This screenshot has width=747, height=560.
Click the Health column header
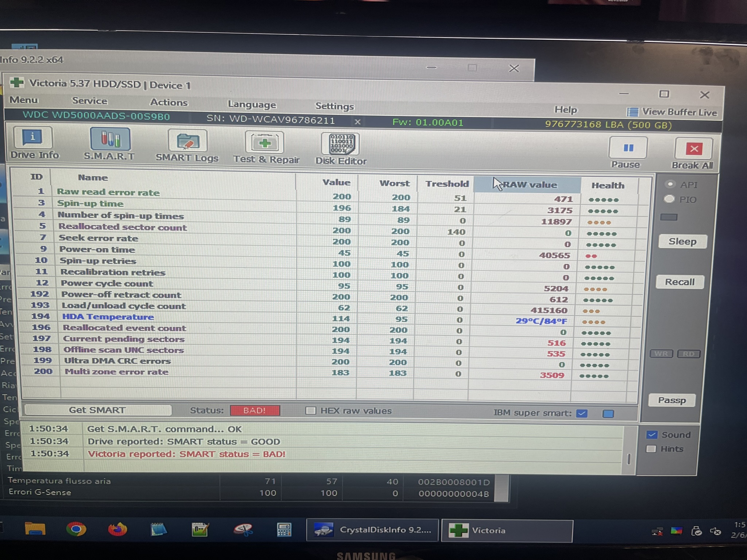[608, 185]
